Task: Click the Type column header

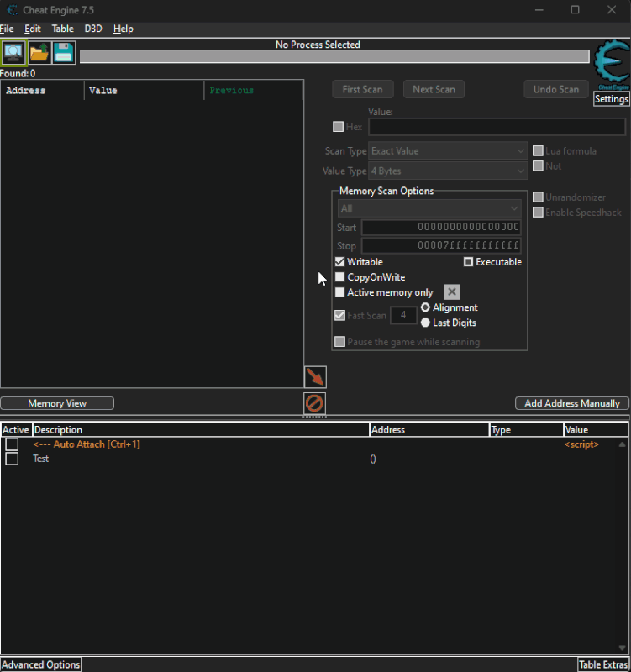Action: tap(527, 430)
